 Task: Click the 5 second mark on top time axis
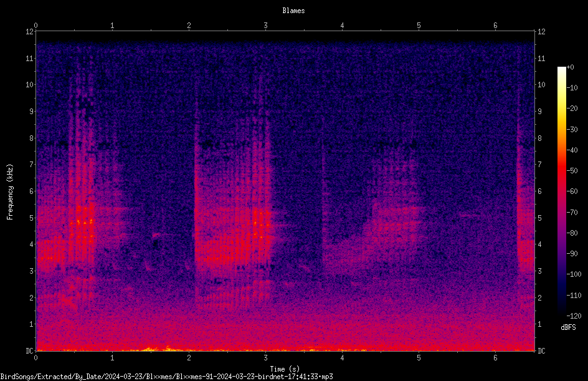coord(419,26)
